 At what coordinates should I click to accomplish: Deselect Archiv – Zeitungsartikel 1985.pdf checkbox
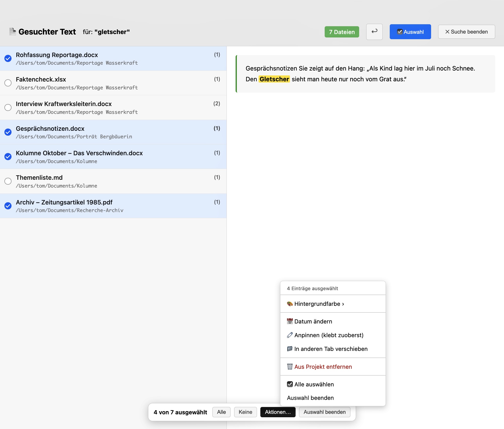click(8, 206)
